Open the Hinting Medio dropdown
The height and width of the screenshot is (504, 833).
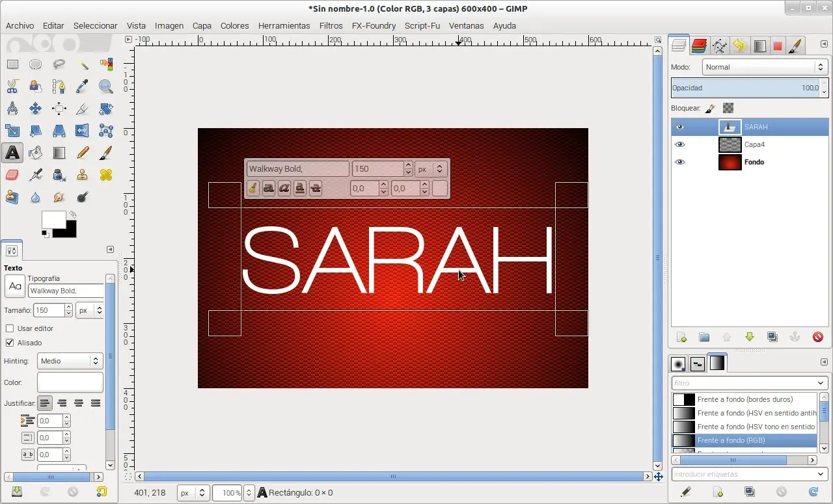click(70, 361)
